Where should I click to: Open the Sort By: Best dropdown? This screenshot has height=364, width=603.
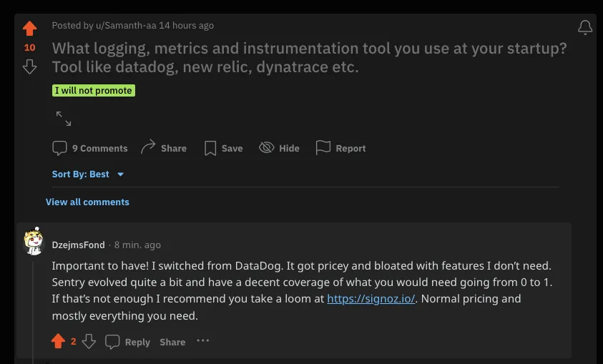[88, 174]
